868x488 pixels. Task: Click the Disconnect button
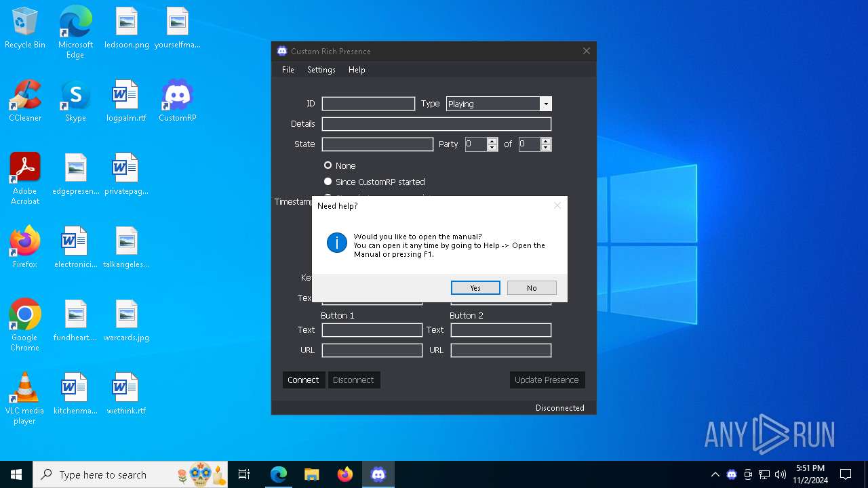click(353, 380)
